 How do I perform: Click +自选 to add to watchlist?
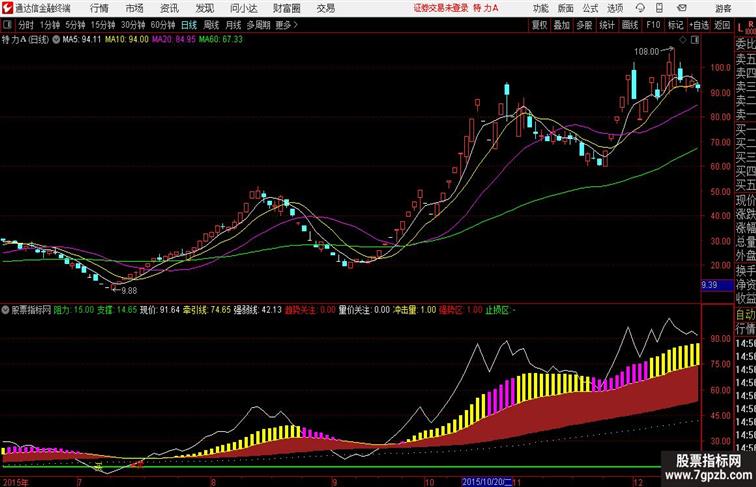tap(699, 25)
